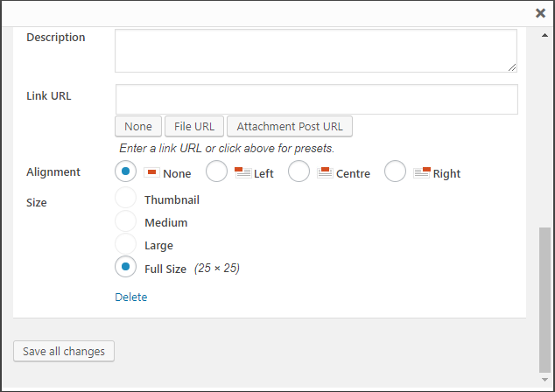Screen dimensions: 555x392
Task: Close the dialog with the X icon
Action: pyautogui.click(x=540, y=13)
